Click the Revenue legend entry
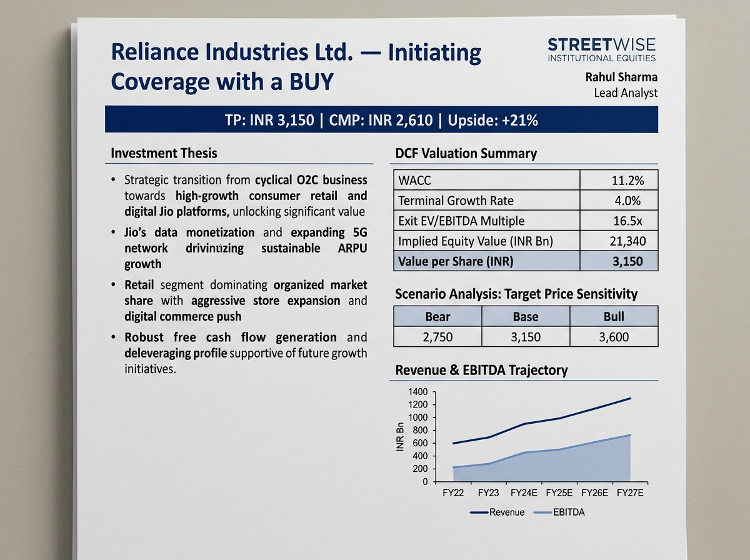The height and width of the screenshot is (560, 750). click(x=497, y=512)
